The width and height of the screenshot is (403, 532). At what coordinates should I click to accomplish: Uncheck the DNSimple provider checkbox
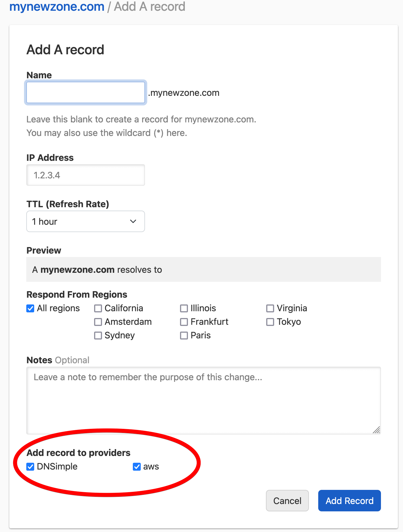pyautogui.click(x=31, y=467)
